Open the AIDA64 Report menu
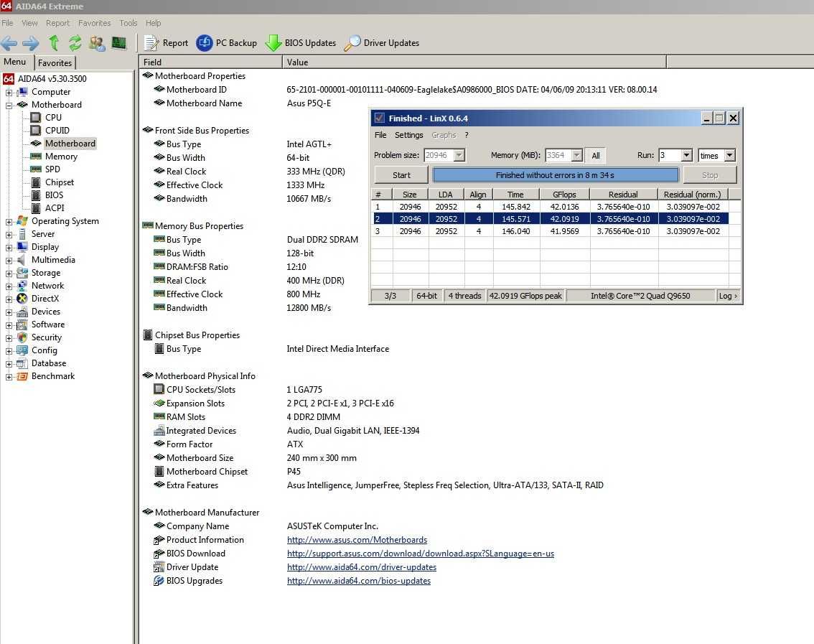Viewport: 814px width, 644px height. [x=57, y=23]
